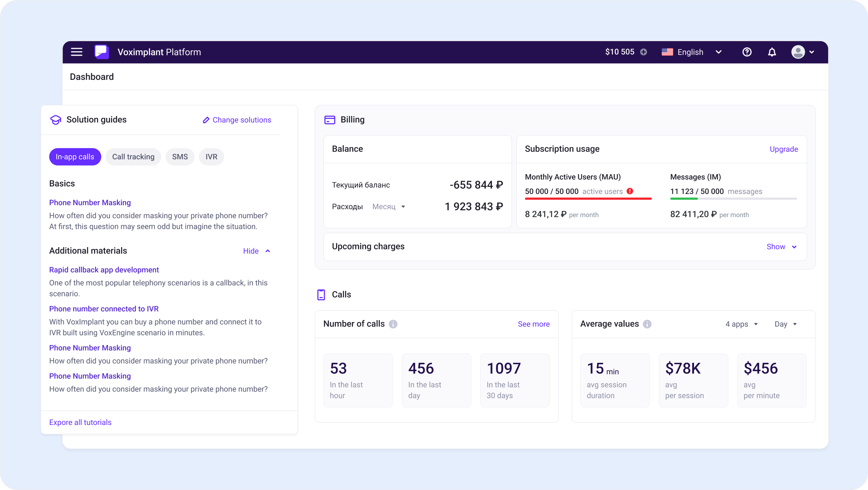This screenshot has width=868, height=490.
Task: Select the IVR tab
Action: [211, 157]
